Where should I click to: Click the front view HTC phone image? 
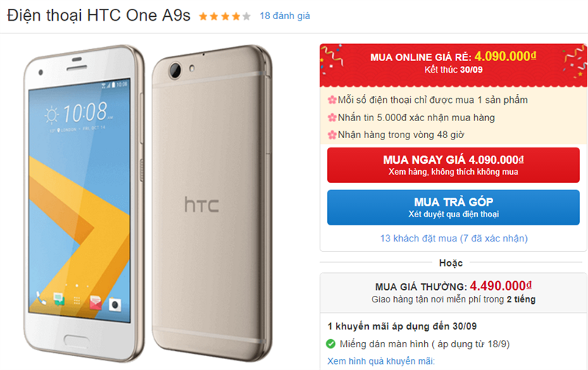coord(84,203)
